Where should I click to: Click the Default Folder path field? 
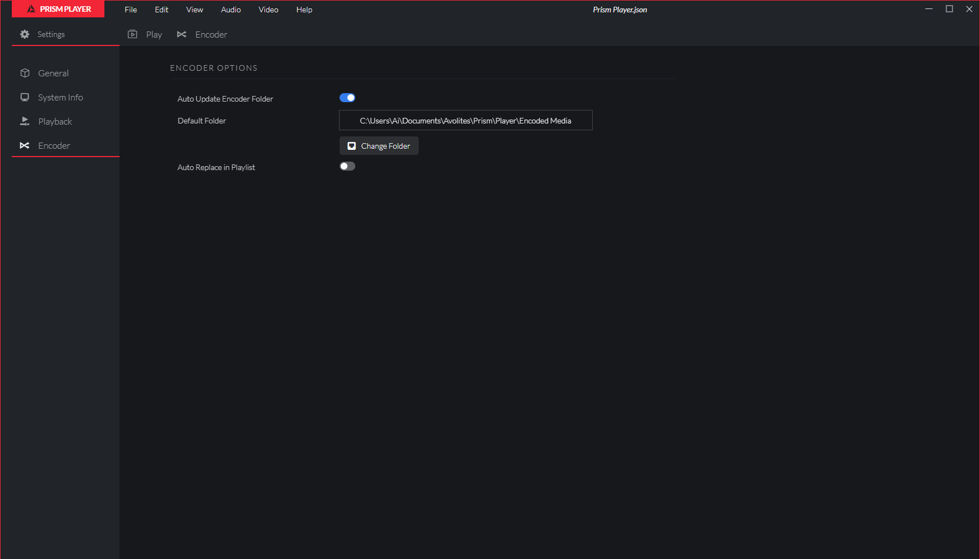465,120
